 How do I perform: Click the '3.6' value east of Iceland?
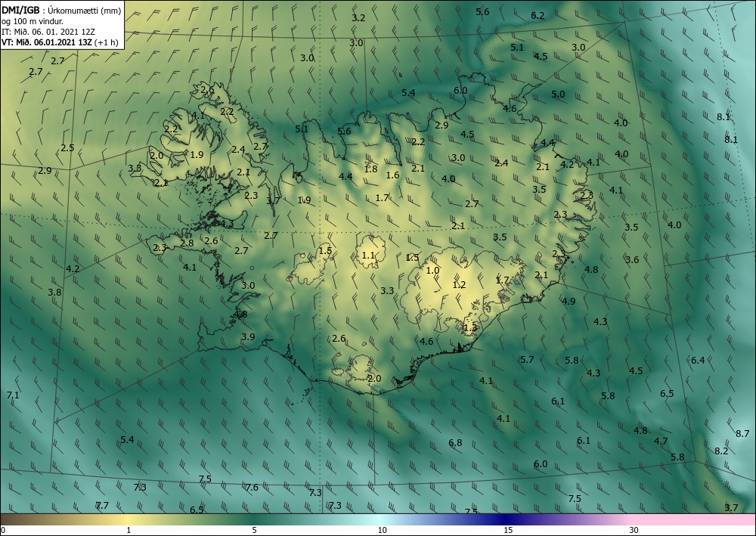(x=632, y=260)
